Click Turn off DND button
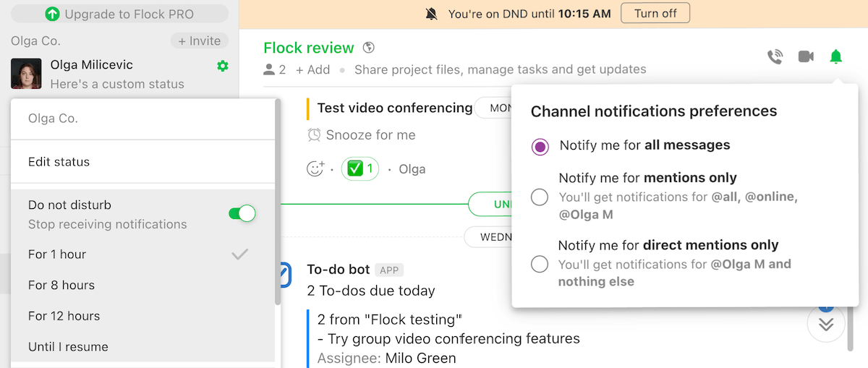868x368 pixels. click(x=655, y=14)
